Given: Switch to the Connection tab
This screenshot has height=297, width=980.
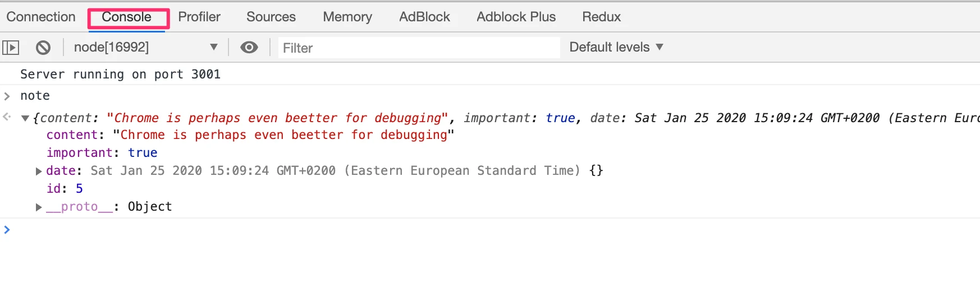Looking at the screenshot, I should pos(41,17).
